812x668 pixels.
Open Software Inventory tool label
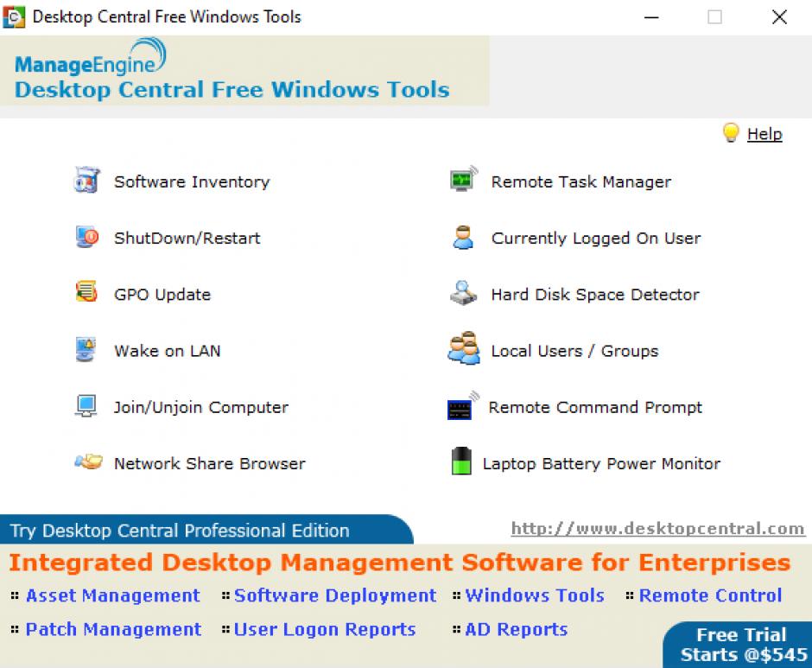click(192, 181)
